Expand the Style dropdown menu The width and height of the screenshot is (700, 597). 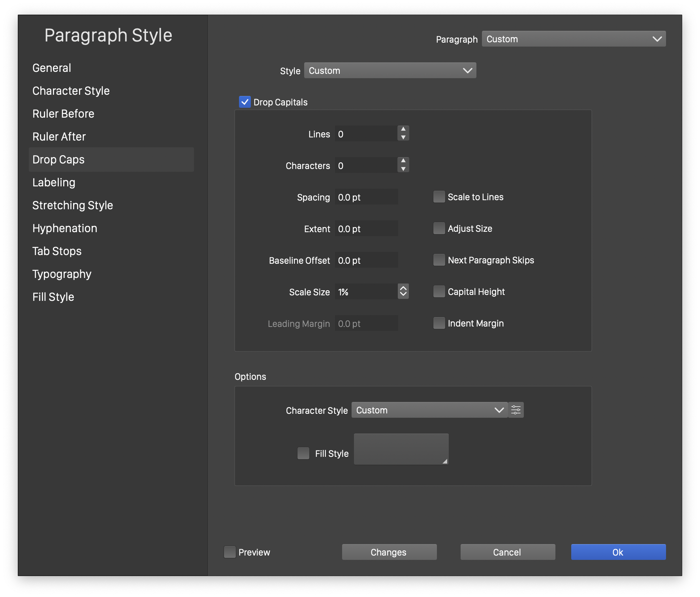pyautogui.click(x=390, y=70)
